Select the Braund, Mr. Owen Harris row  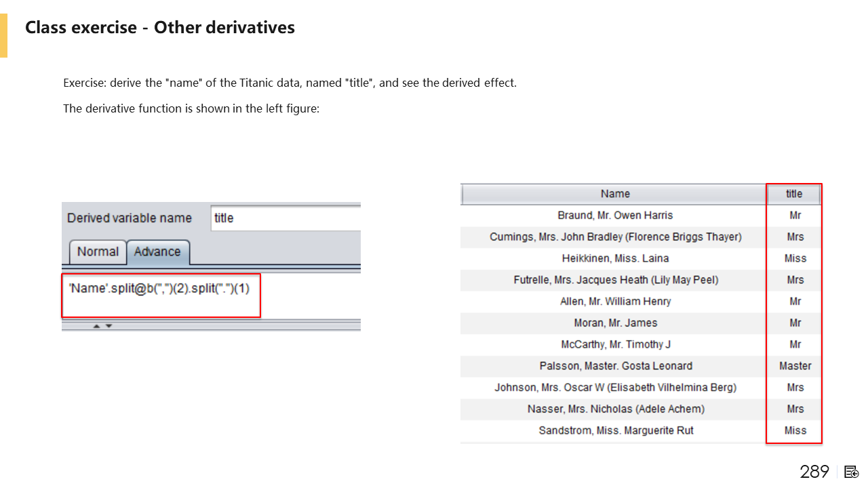(615, 216)
